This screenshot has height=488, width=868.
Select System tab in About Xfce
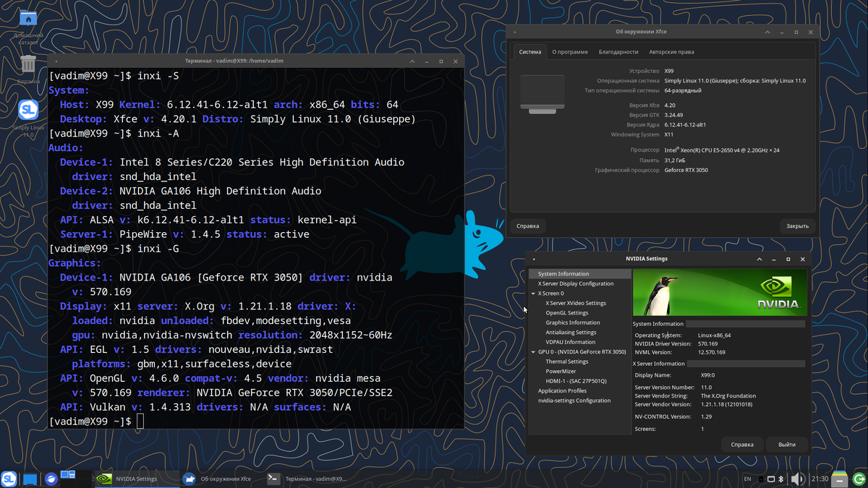pos(529,52)
